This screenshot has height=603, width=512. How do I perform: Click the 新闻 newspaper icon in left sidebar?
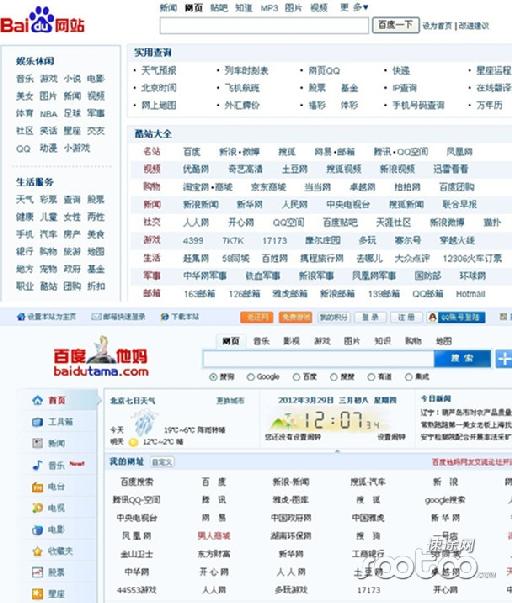coord(37,443)
